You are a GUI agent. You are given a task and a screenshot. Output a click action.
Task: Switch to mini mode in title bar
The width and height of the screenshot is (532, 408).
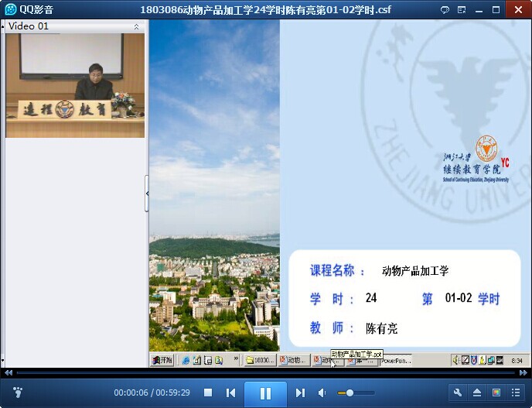click(462, 10)
